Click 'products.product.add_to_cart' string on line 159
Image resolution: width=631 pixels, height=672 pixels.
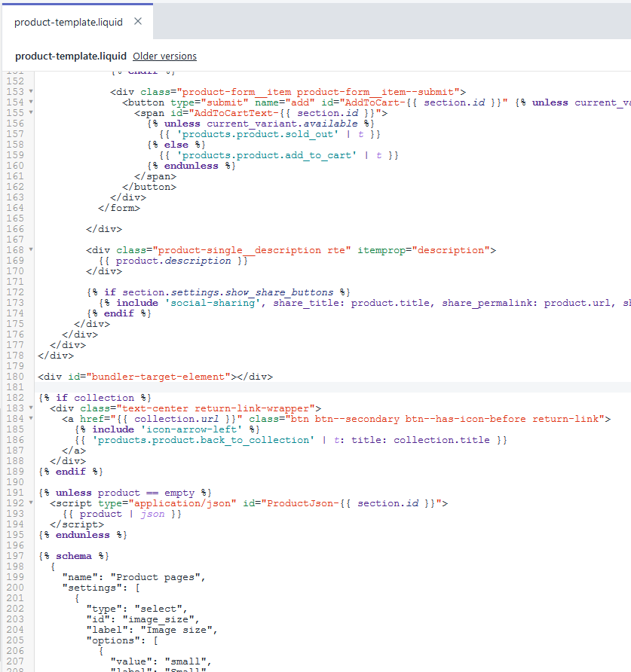267,155
